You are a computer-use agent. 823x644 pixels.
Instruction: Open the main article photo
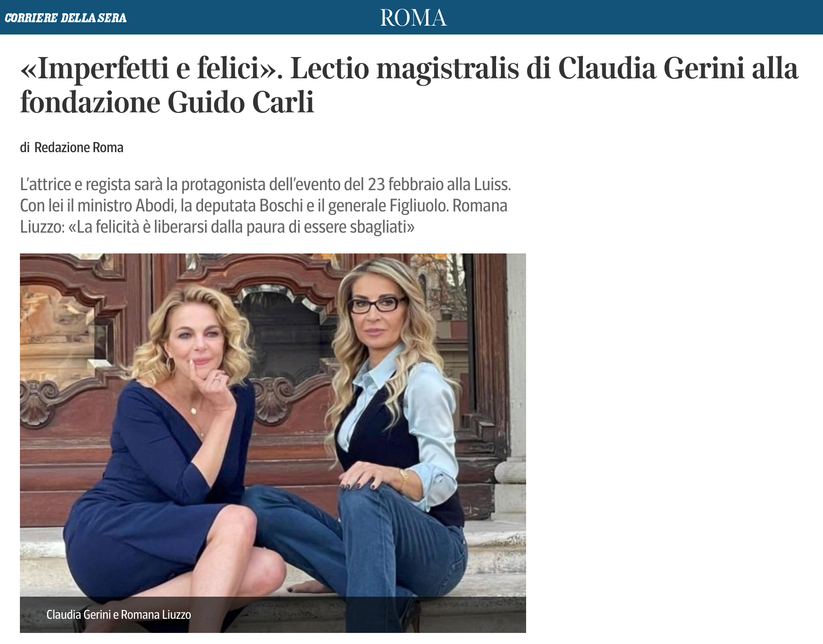pyautogui.click(x=273, y=443)
